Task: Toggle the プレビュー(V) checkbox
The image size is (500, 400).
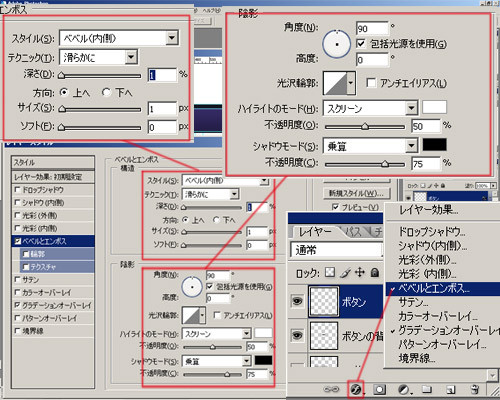Action: tap(336, 207)
